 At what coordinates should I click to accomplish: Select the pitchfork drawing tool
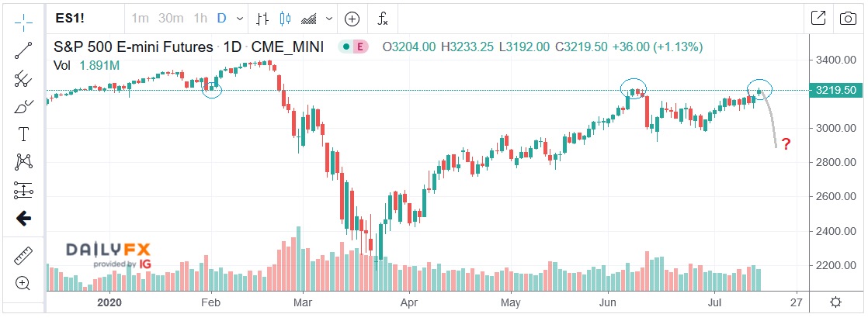pos(23,78)
